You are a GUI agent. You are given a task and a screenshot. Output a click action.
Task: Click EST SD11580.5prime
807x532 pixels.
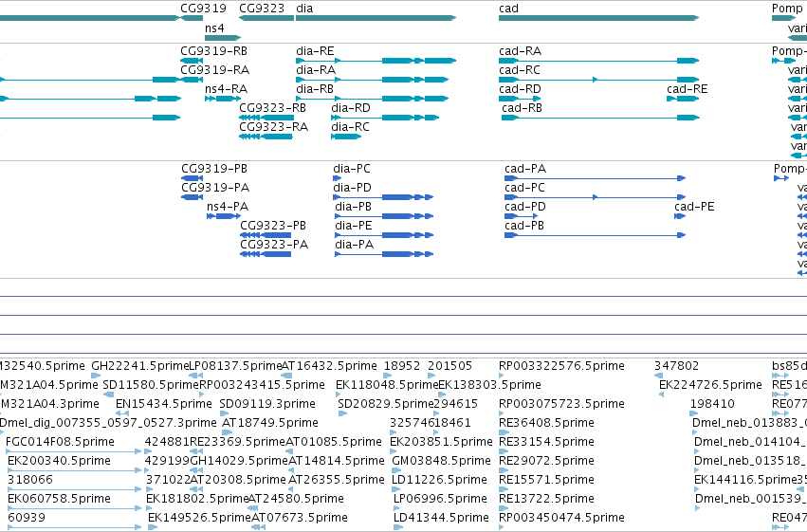(151, 385)
